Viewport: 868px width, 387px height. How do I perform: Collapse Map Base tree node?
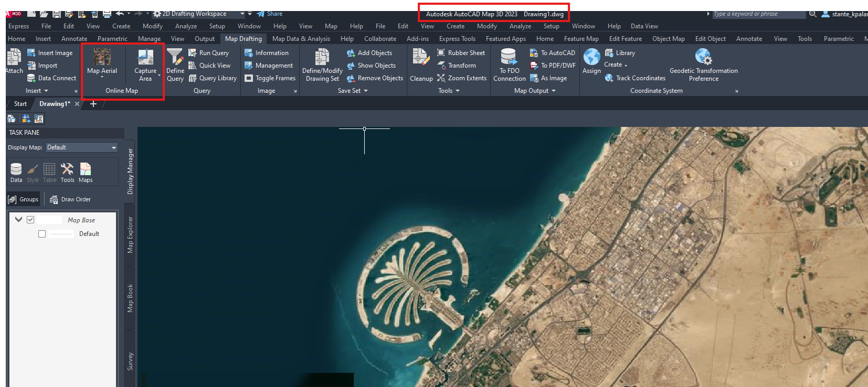[19, 220]
